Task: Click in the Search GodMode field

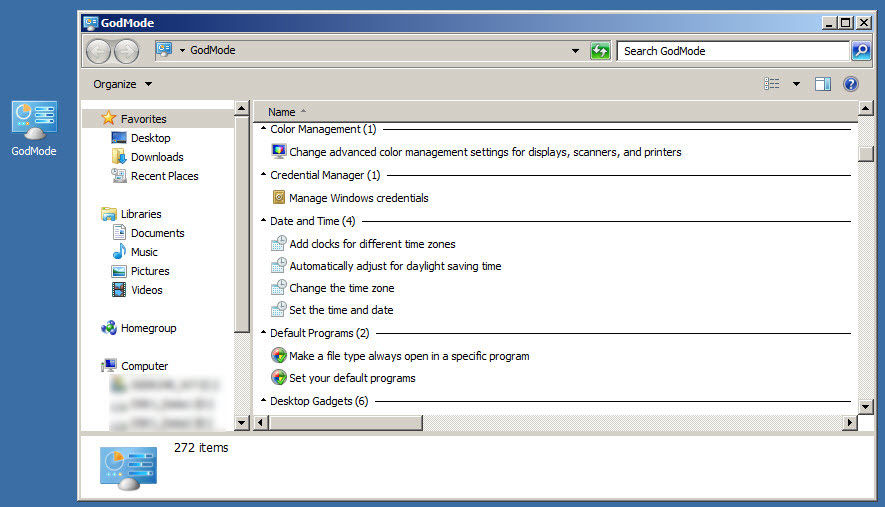Action: click(x=733, y=51)
